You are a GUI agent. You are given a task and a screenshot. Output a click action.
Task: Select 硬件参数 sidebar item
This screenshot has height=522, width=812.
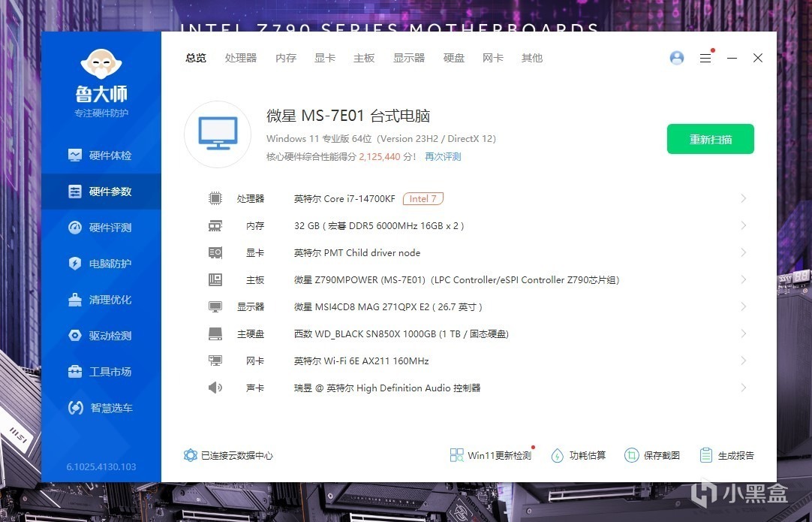(101, 192)
